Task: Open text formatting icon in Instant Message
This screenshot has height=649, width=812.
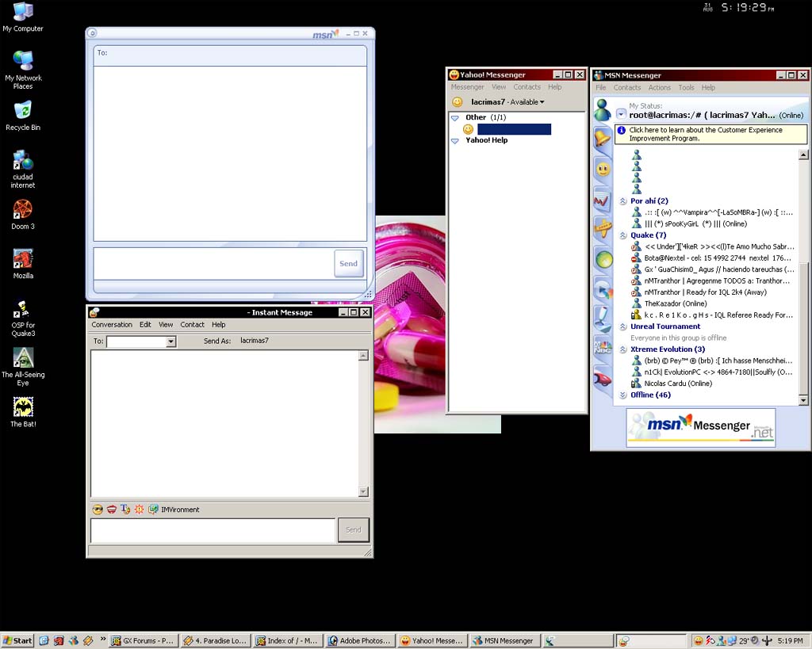Action: tap(125, 510)
